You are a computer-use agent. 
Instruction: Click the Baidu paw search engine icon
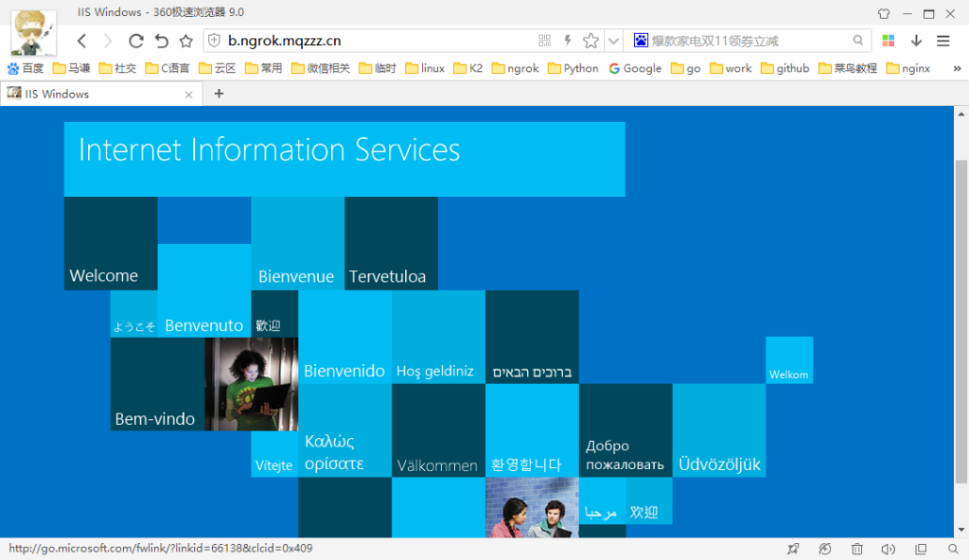pos(641,41)
